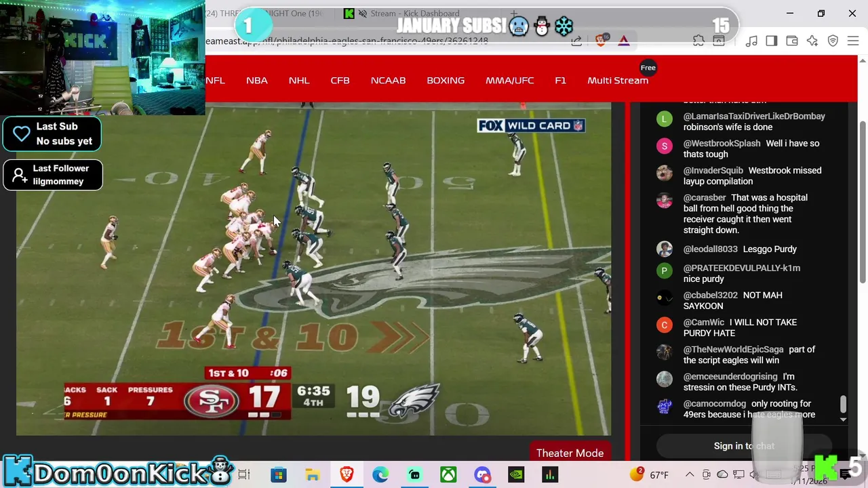Open NVIDIA app from taskbar

pos(516,474)
